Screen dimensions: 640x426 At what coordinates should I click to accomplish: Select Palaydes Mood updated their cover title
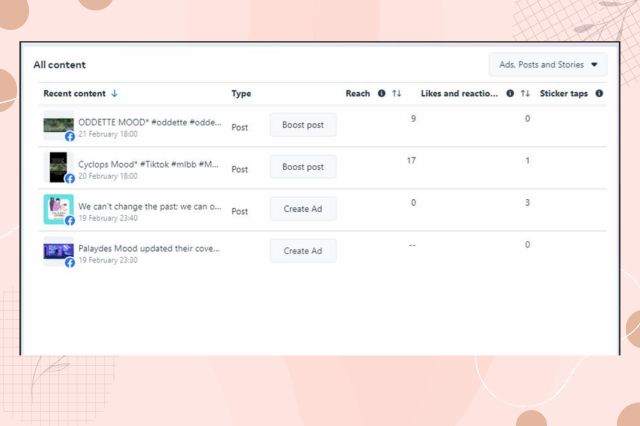click(x=149, y=248)
